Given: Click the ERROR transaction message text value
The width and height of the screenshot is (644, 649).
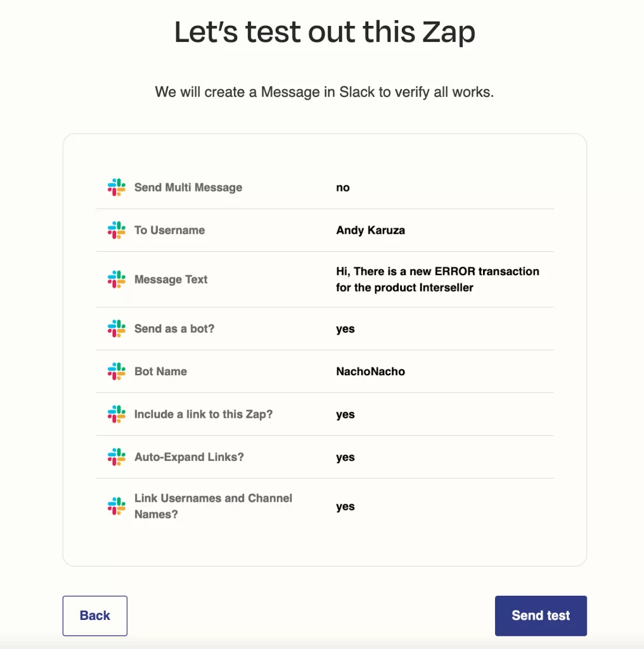Looking at the screenshot, I should point(437,280).
